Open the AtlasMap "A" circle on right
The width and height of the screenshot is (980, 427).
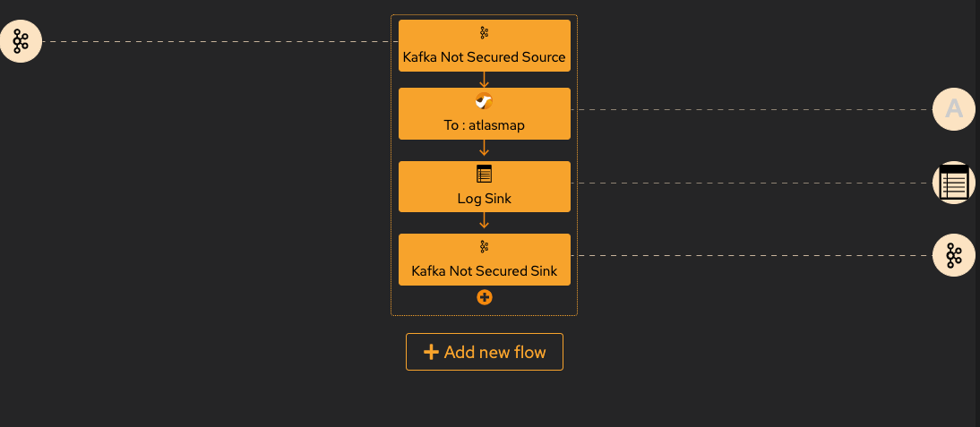click(x=954, y=109)
